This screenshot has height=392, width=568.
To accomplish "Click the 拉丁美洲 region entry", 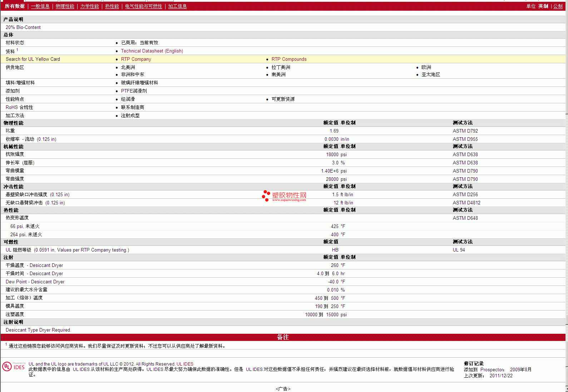I will tap(281, 67).
